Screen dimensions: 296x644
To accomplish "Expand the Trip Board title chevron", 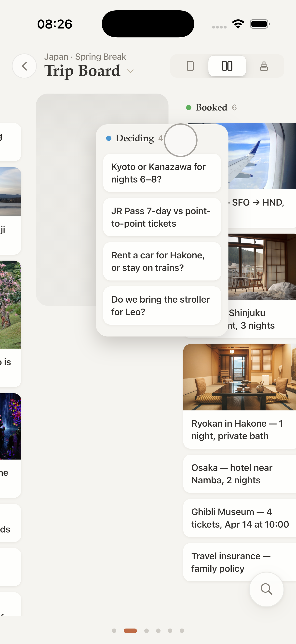I will [x=130, y=71].
